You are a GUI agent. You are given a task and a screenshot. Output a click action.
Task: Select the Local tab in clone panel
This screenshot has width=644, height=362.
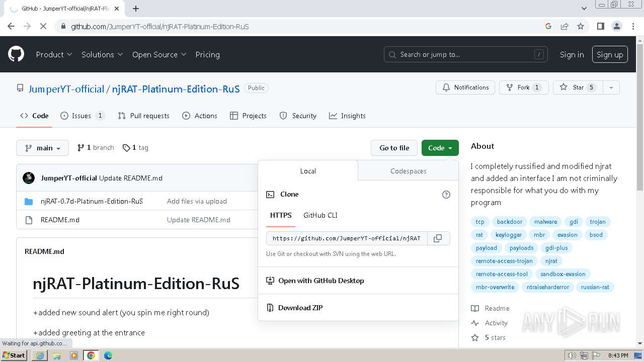pyautogui.click(x=308, y=171)
